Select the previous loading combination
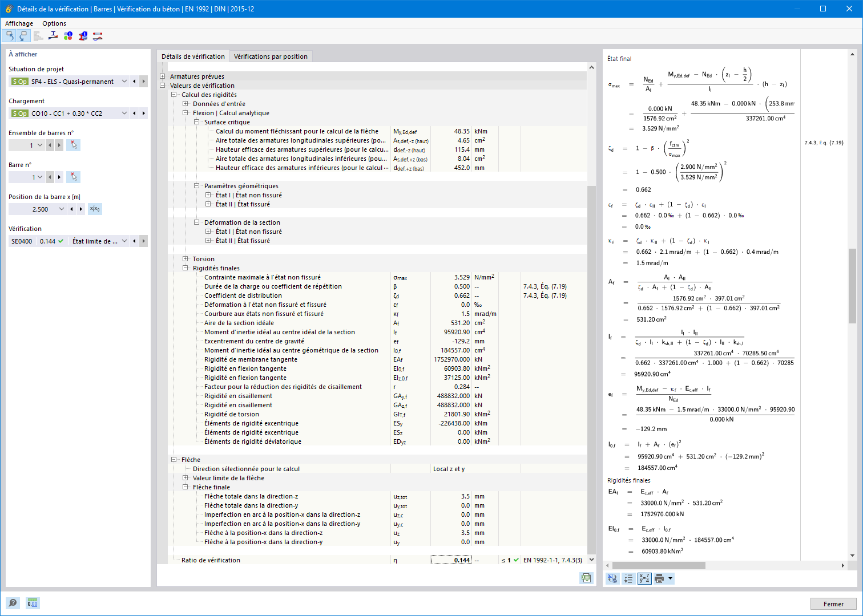The width and height of the screenshot is (863, 616). click(135, 114)
